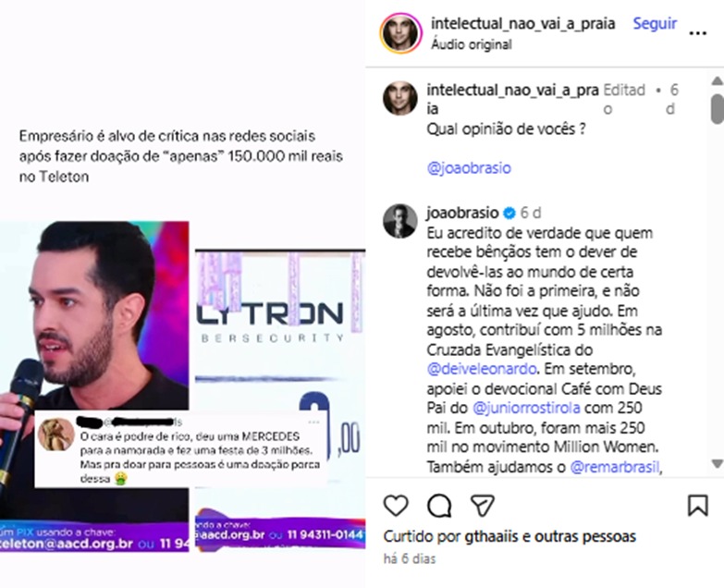Share post with paper plane icon
This screenshot has width=724, height=588.
482,506
